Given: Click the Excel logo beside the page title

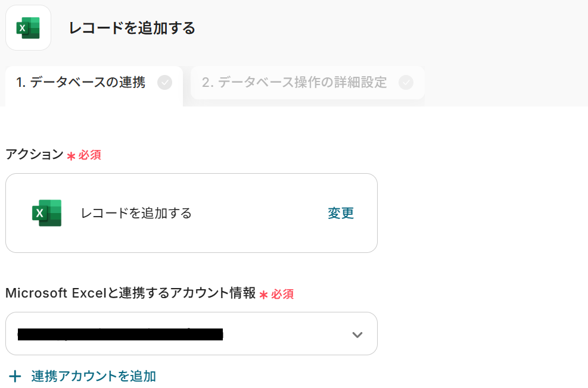Looking at the screenshot, I should coord(28,28).
